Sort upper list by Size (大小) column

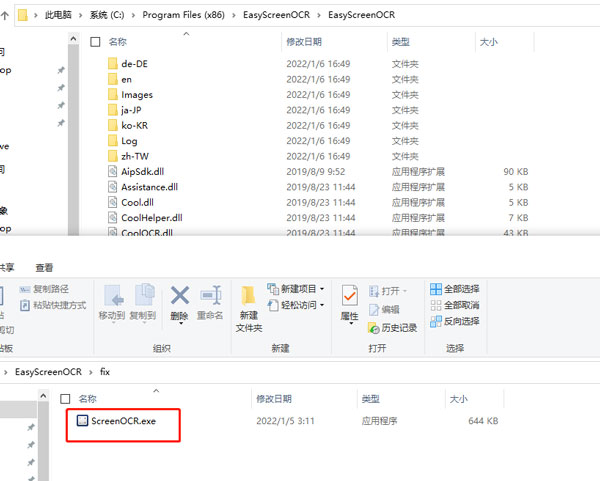tap(489, 42)
